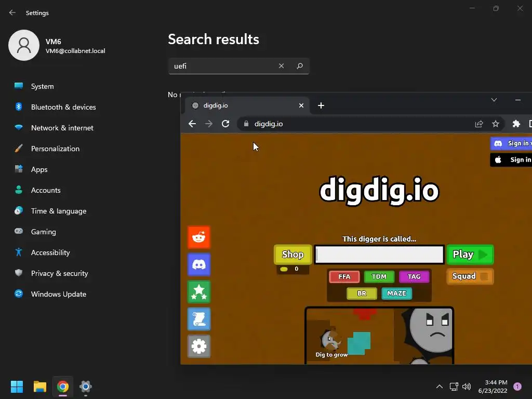Viewport: 532px width, 399px height.
Task: View the Dig to grow tutorial image
Action: pos(379,336)
